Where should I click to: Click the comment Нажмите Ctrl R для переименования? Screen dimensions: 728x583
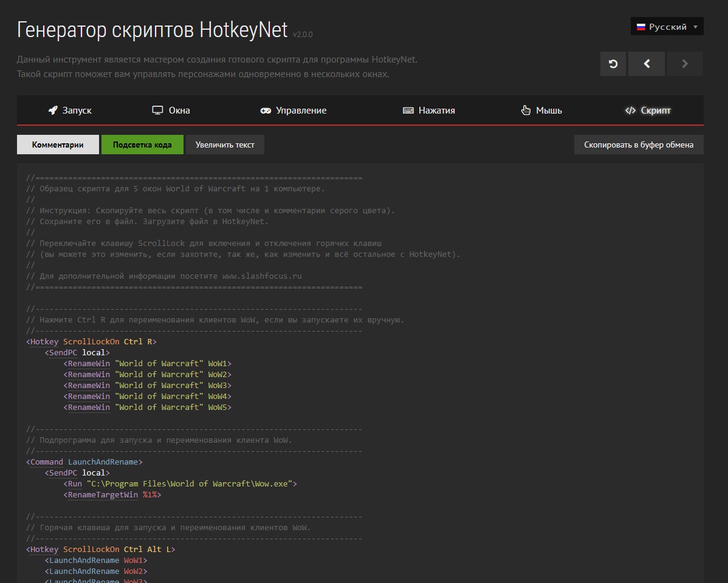216,320
